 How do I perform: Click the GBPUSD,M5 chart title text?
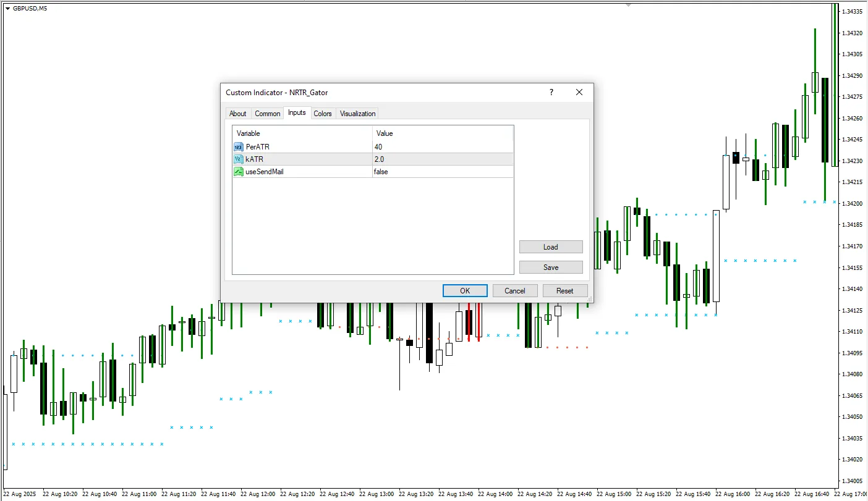pos(30,8)
